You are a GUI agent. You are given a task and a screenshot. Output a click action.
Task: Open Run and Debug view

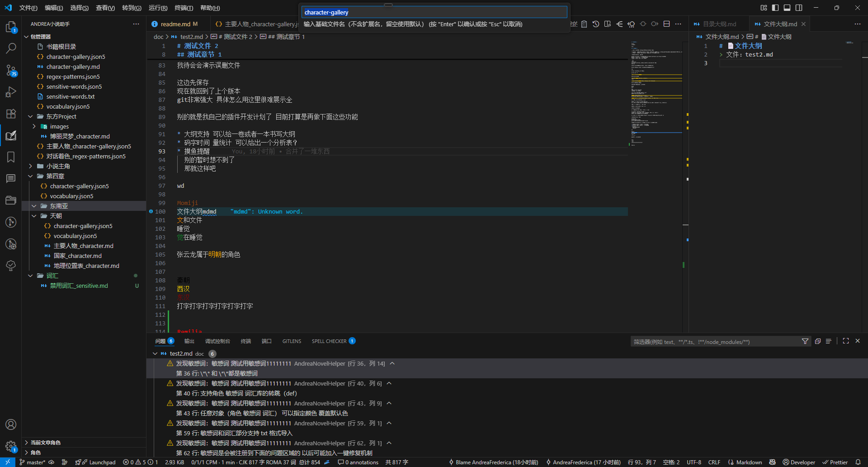coord(11,92)
